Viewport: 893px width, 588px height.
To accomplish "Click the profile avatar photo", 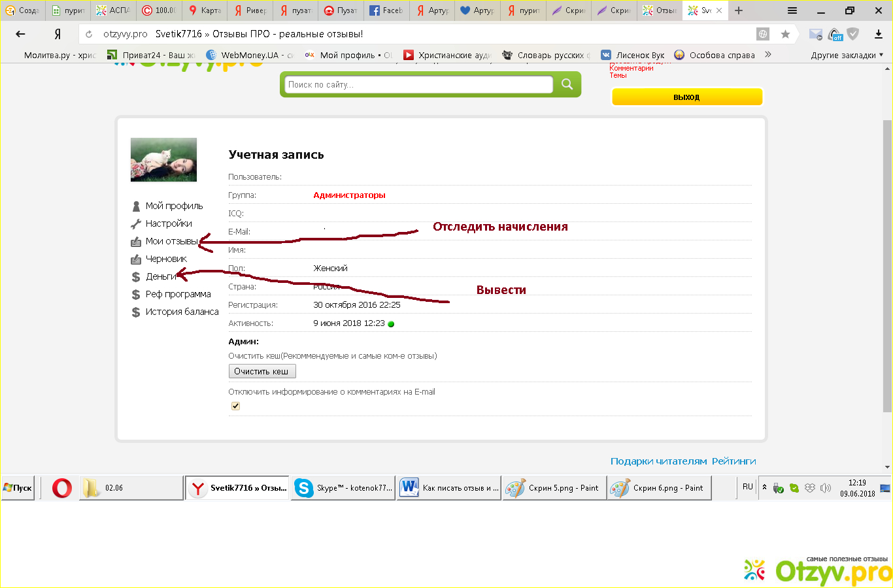I will (x=163, y=159).
